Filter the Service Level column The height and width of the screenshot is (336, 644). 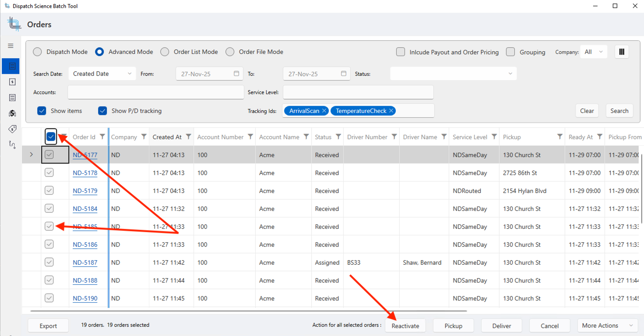click(494, 137)
